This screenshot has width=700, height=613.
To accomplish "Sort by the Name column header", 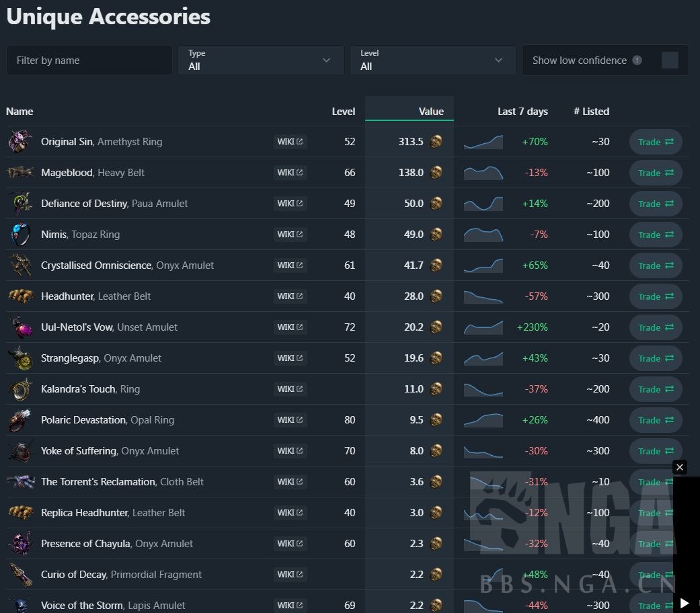I will pos(20,112).
